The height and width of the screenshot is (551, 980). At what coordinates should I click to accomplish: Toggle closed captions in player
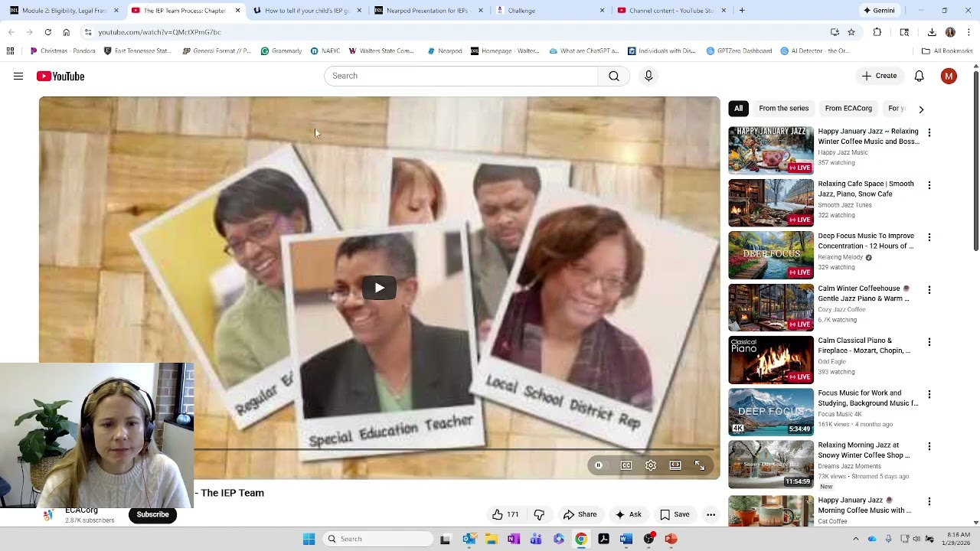tap(626, 465)
